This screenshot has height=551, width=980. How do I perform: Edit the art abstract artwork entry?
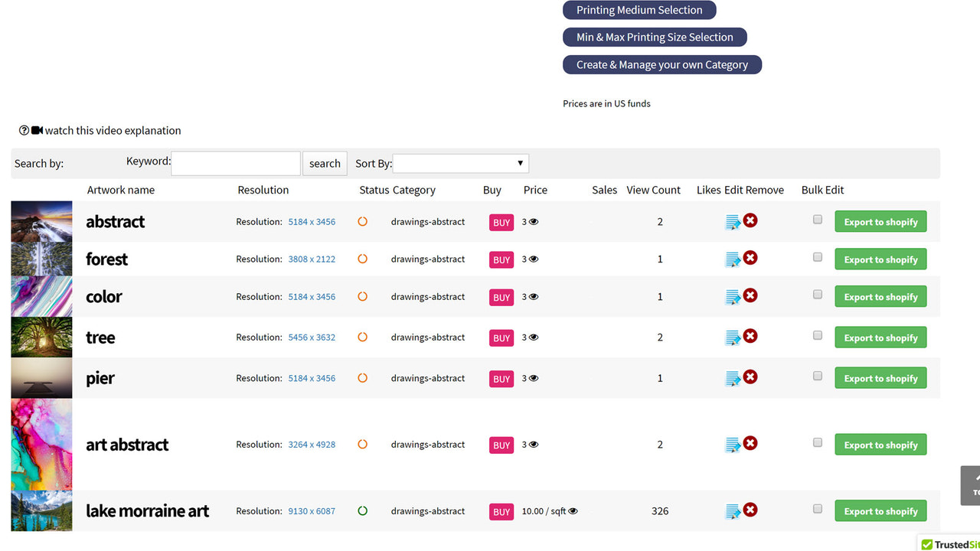point(733,445)
